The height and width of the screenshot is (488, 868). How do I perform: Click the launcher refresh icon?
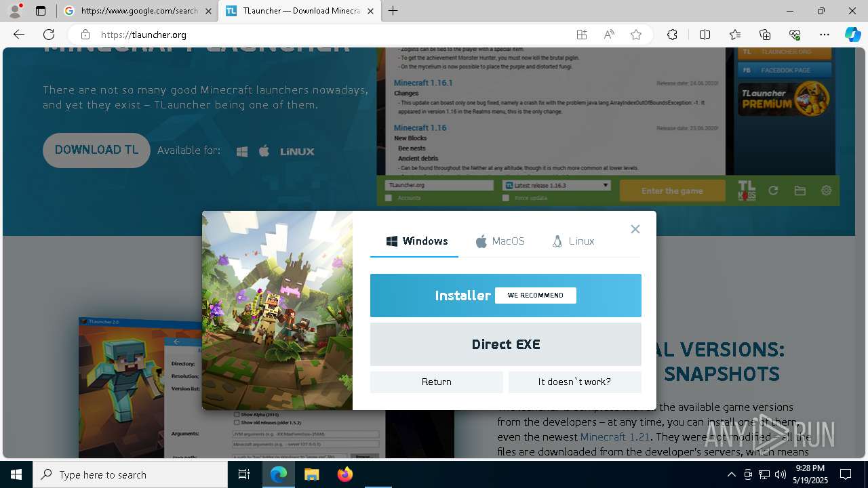773,191
